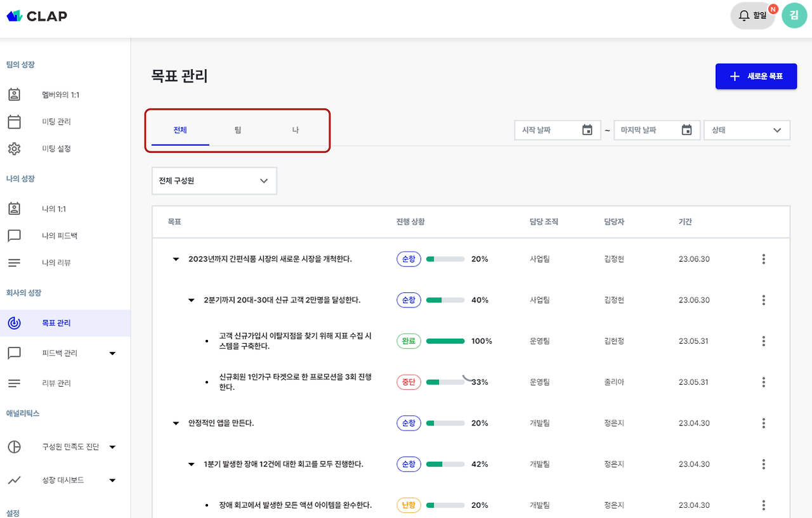Switch to the 나 tab
This screenshot has width=812, height=518.
pos(296,130)
